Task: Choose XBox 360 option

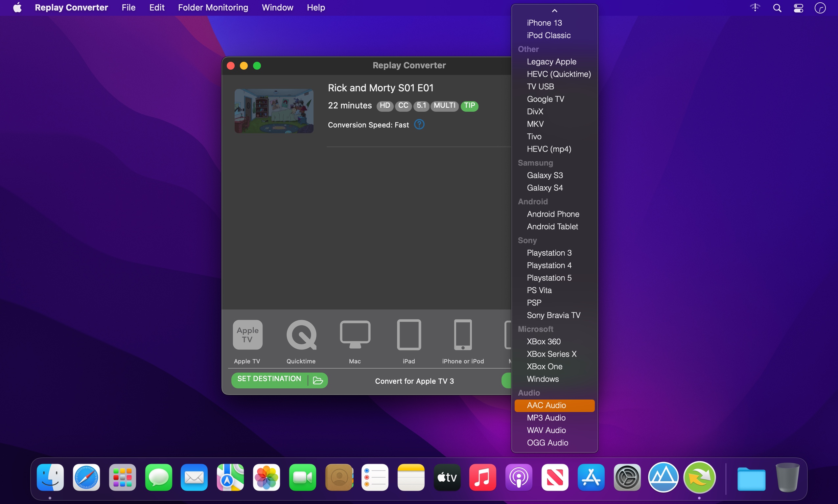Action: pos(554,341)
